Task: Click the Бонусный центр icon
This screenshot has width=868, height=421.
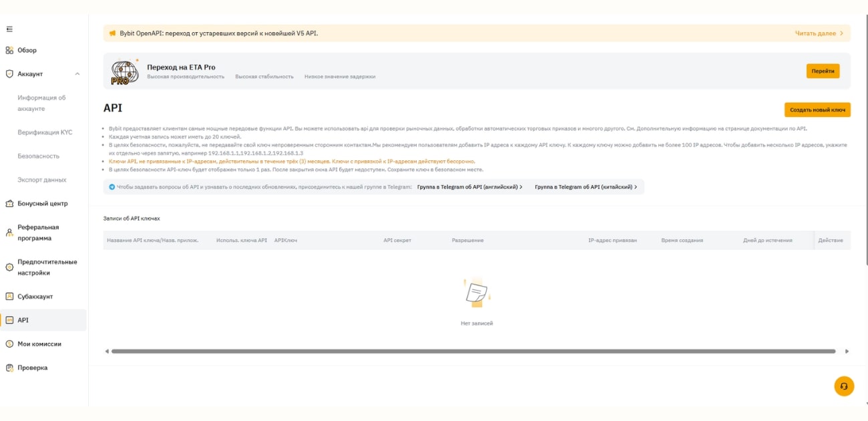Action: pos(9,204)
